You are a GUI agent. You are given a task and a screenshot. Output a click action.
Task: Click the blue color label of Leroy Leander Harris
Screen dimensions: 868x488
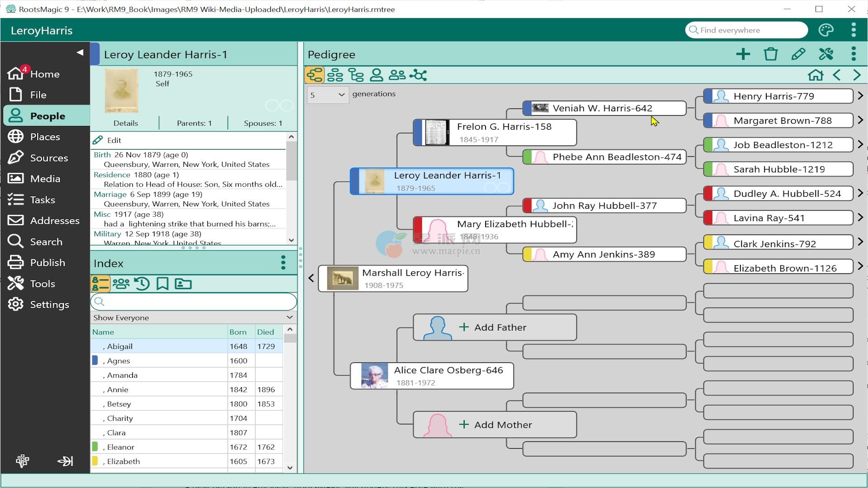(95, 54)
